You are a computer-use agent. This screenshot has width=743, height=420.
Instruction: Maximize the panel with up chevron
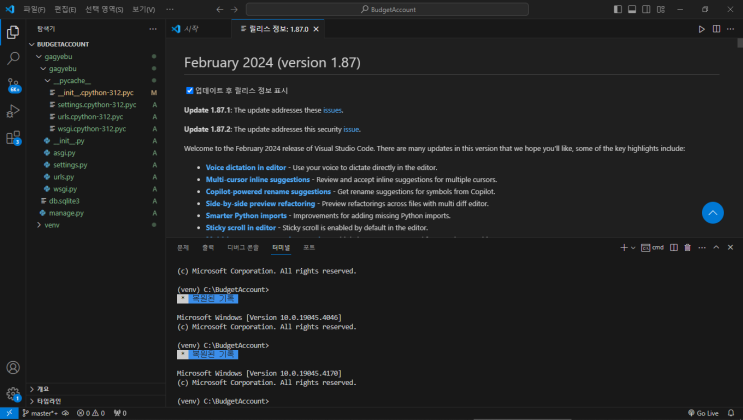716,247
